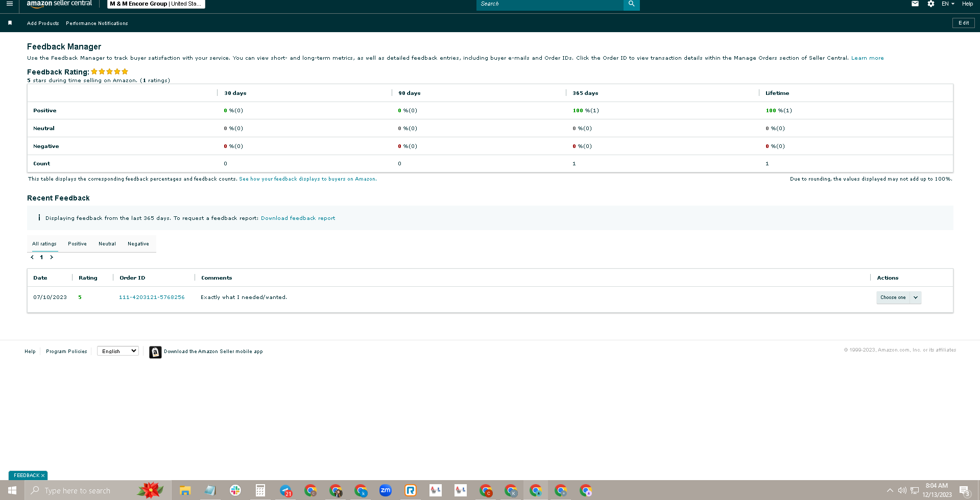Close the FEEDBACK tag with X
This screenshot has height=500, width=980.
pyautogui.click(x=43, y=476)
